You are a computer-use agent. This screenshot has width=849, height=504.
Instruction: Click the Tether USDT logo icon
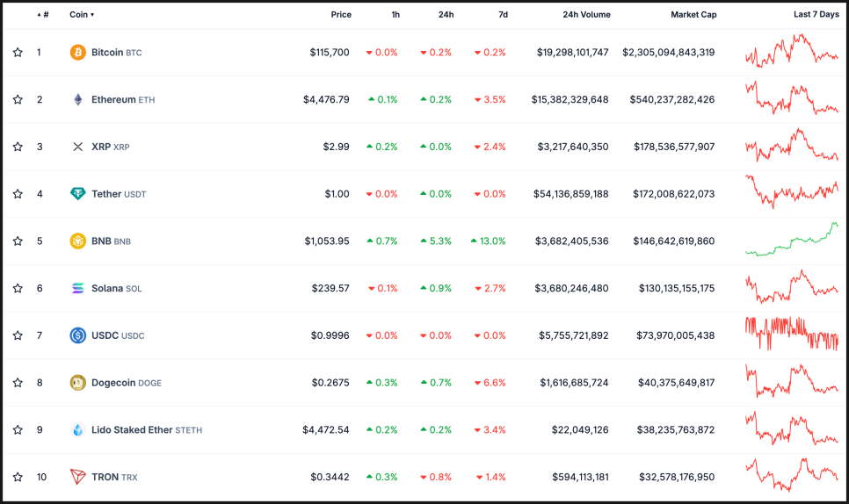[x=78, y=193]
